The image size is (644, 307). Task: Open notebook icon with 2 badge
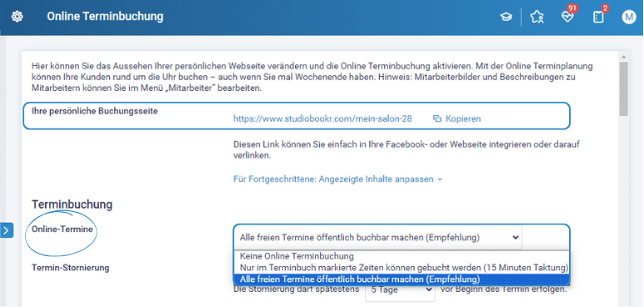598,17
